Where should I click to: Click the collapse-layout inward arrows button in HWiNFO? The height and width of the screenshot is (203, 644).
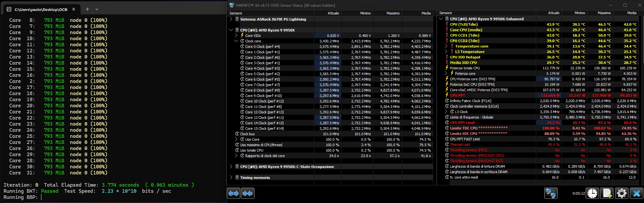[247, 193]
